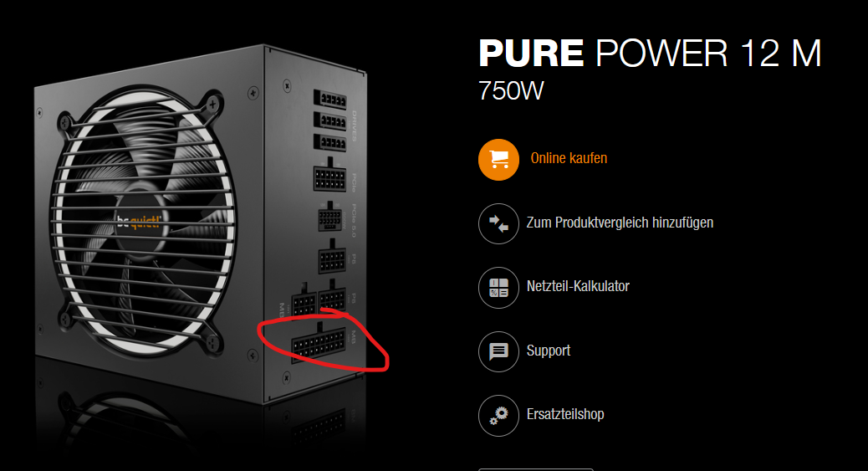
Task: Open the Online kaufen link
Action: (569, 158)
